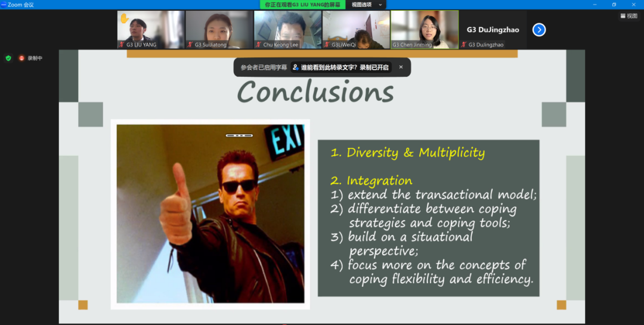Maximize or restore the Zoom window
The width and height of the screenshot is (644, 325).
614,5
